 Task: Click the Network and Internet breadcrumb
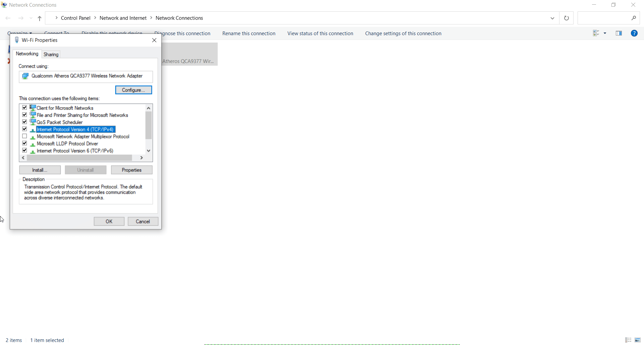(123, 18)
